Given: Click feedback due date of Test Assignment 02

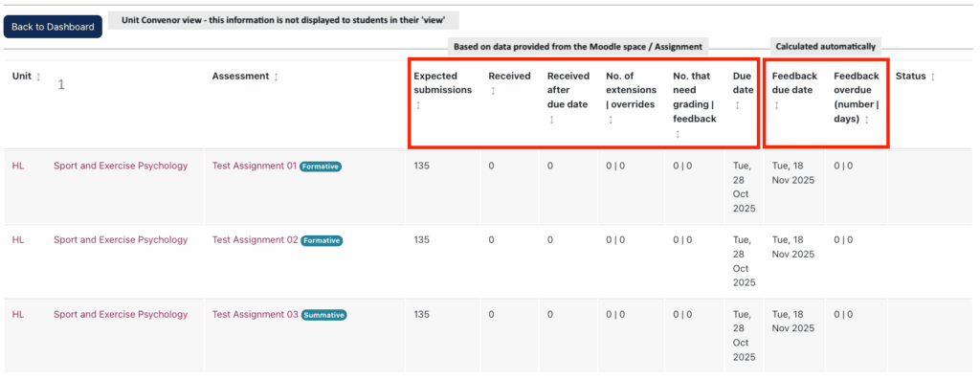Looking at the screenshot, I should (x=793, y=247).
